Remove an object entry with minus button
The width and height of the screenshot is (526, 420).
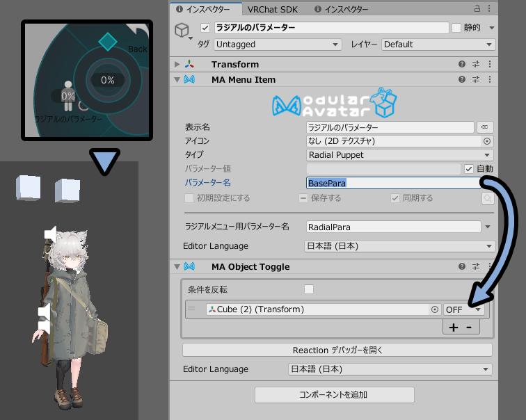click(x=469, y=327)
